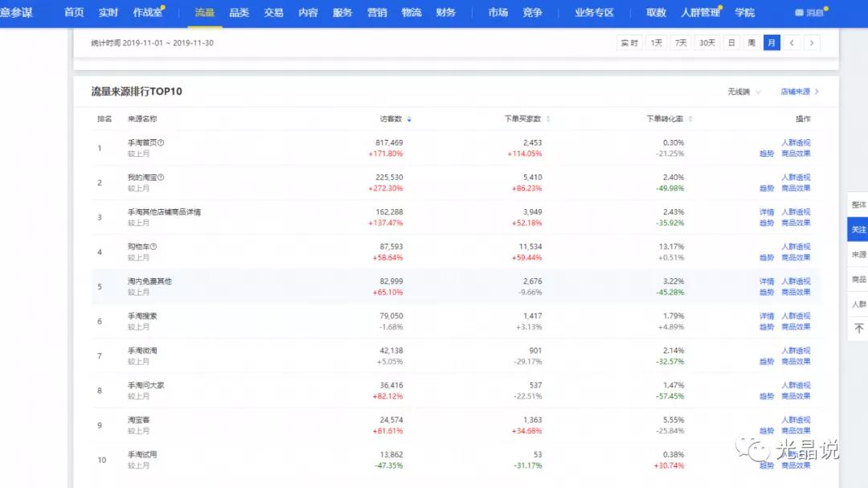Click 人群透视 for the 手淘首页 row
This screenshot has height=488, width=868.
click(x=795, y=142)
